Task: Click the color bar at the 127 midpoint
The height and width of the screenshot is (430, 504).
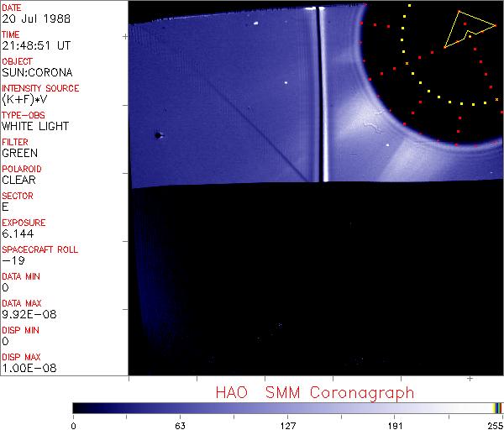Action: pyautogui.click(x=287, y=407)
